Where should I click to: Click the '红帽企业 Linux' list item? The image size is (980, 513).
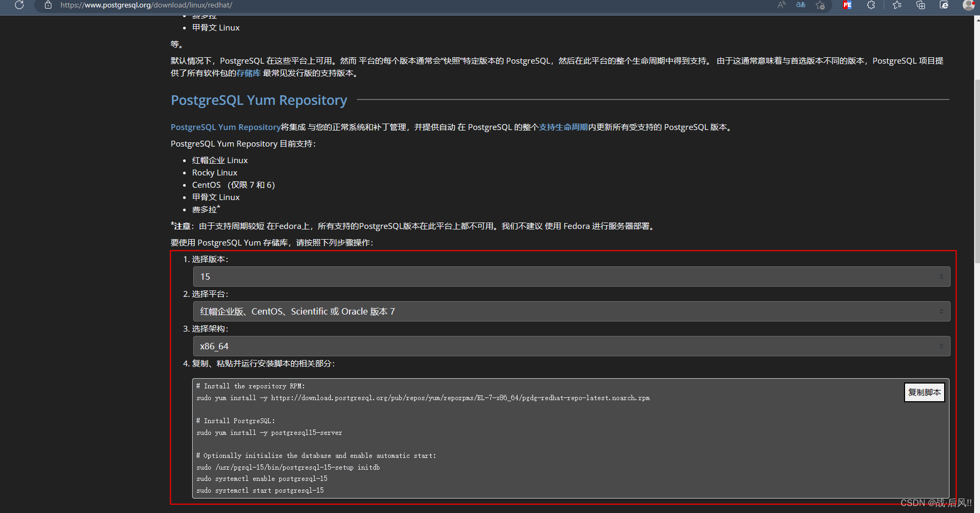(220, 160)
